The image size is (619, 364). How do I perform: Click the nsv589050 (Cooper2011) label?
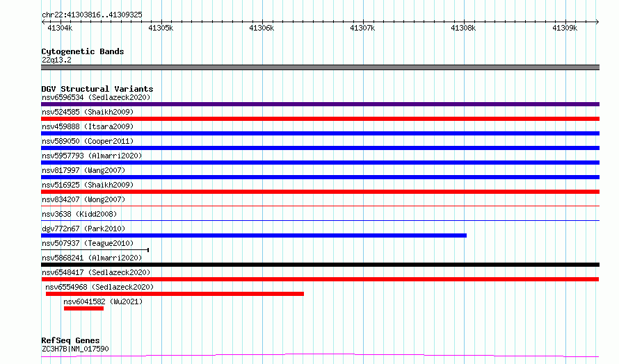pos(88,141)
